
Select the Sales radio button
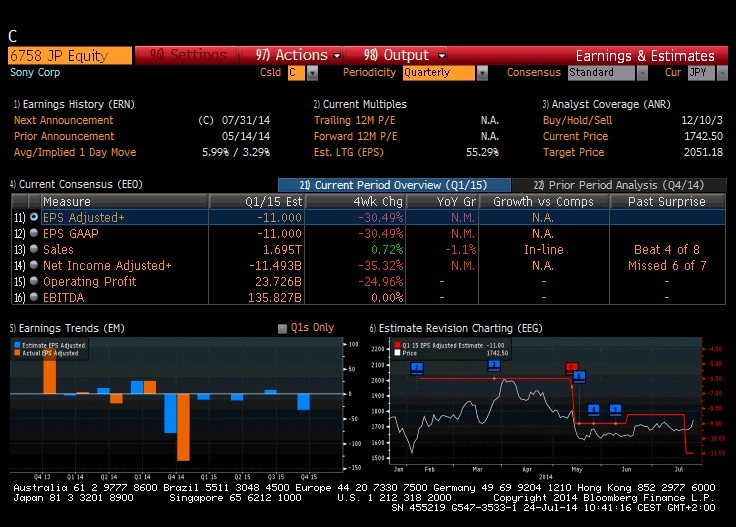click(34, 249)
